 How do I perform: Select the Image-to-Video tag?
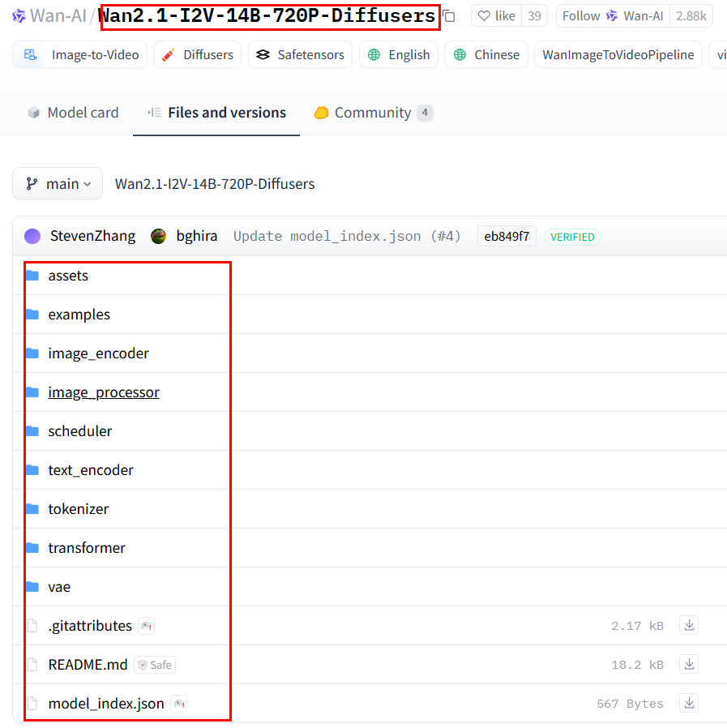(80, 55)
